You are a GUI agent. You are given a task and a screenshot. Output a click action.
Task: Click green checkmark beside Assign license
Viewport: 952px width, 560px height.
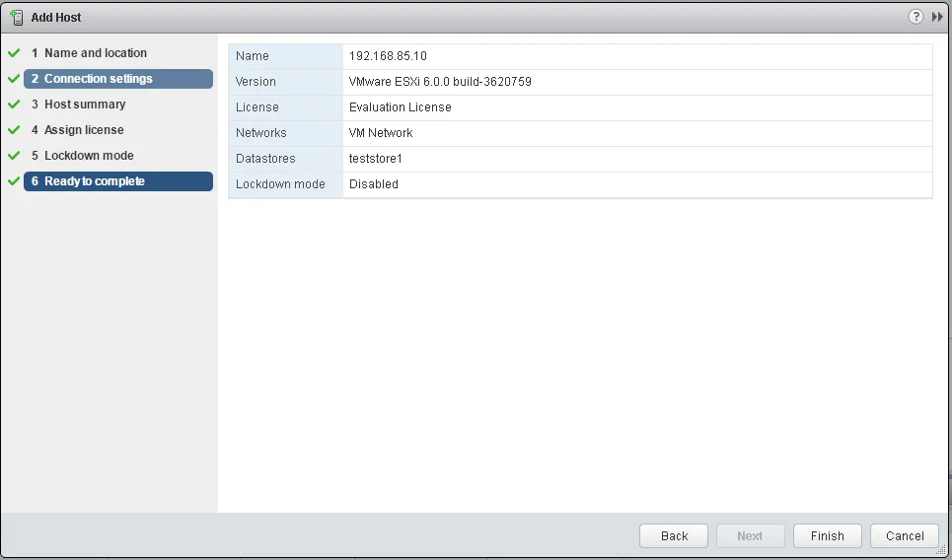point(14,130)
